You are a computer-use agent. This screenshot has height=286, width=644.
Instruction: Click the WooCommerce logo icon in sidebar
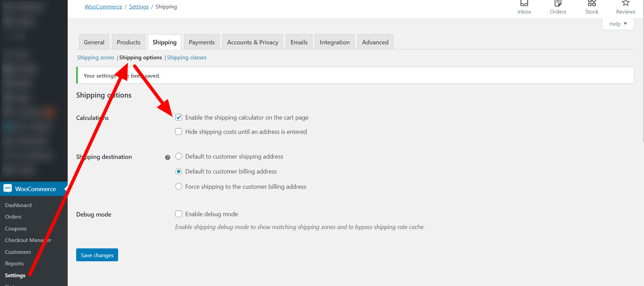pyautogui.click(x=7, y=188)
